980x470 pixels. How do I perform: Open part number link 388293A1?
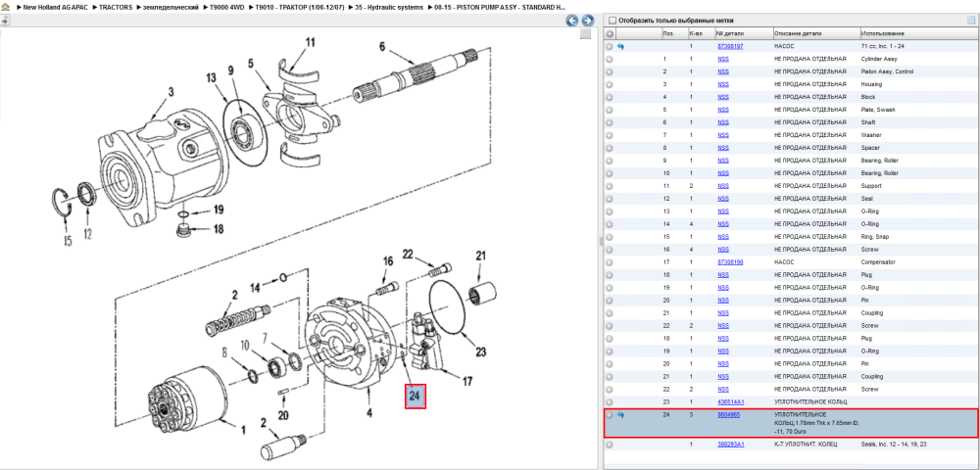click(730, 445)
